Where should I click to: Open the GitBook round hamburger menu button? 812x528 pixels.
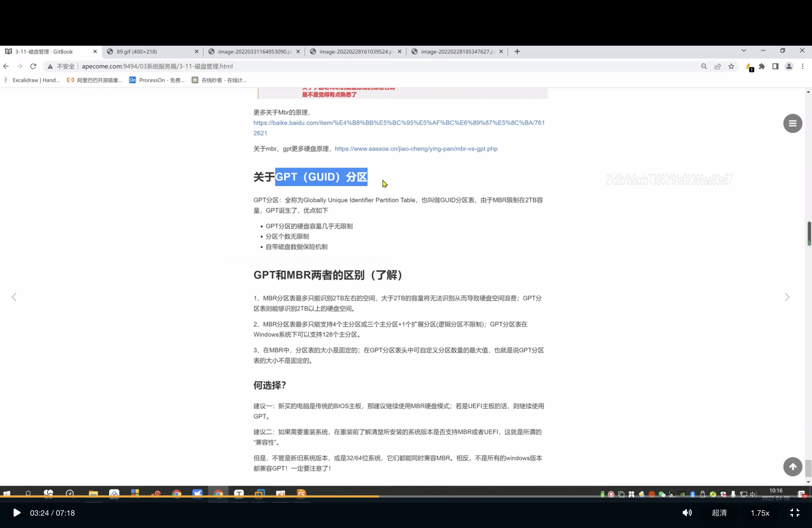click(x=793, y=123)
